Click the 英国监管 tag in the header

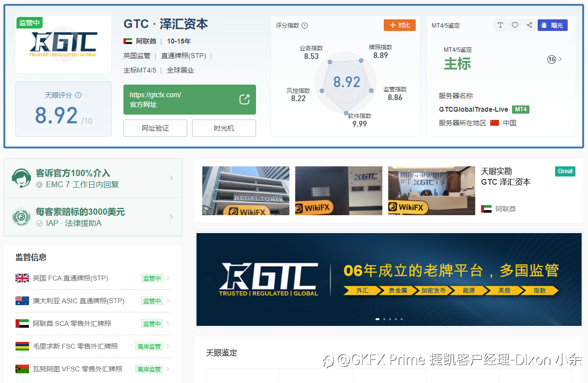(137, 56)
